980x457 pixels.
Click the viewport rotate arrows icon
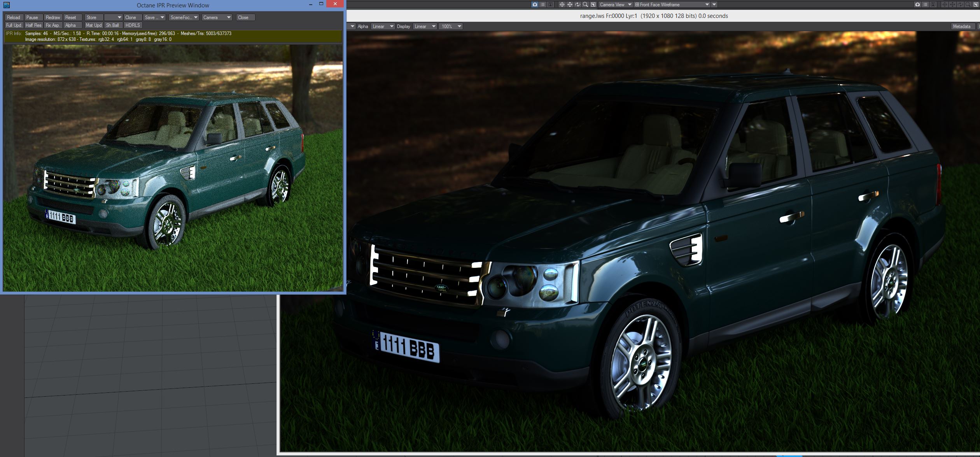coord(577,5)
